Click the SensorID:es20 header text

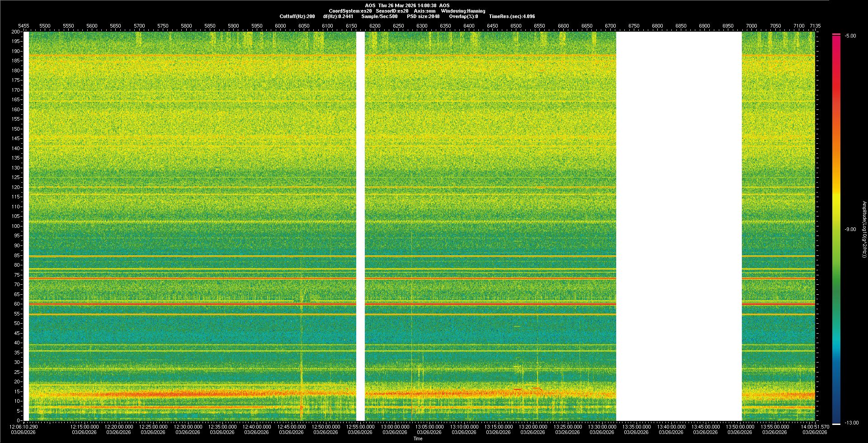tap(392, 11)
